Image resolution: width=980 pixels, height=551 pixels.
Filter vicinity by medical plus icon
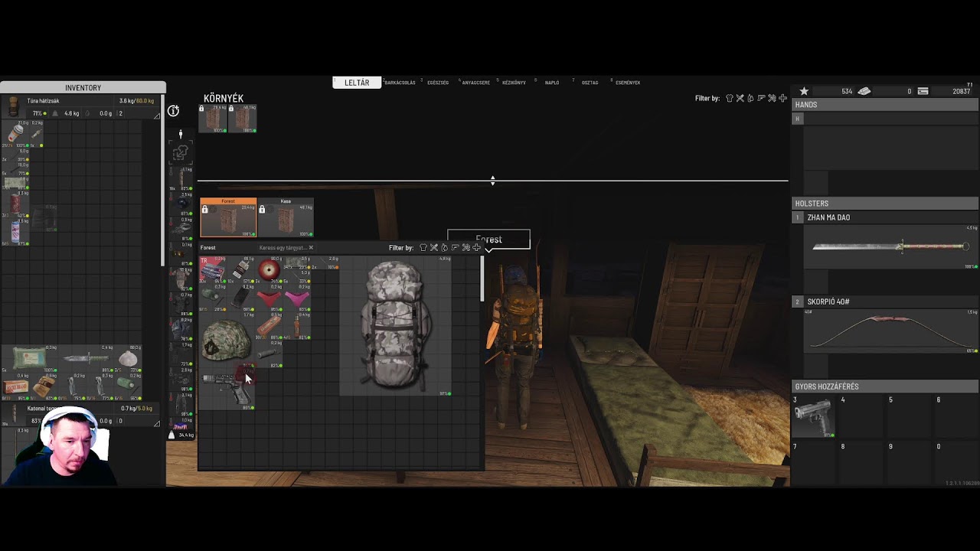pos(782,99)
